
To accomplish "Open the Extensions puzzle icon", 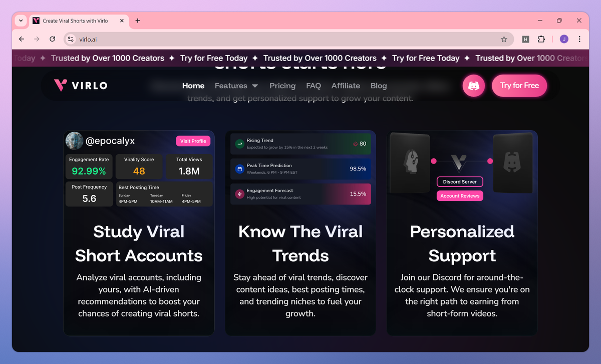I will pos(541,39).
